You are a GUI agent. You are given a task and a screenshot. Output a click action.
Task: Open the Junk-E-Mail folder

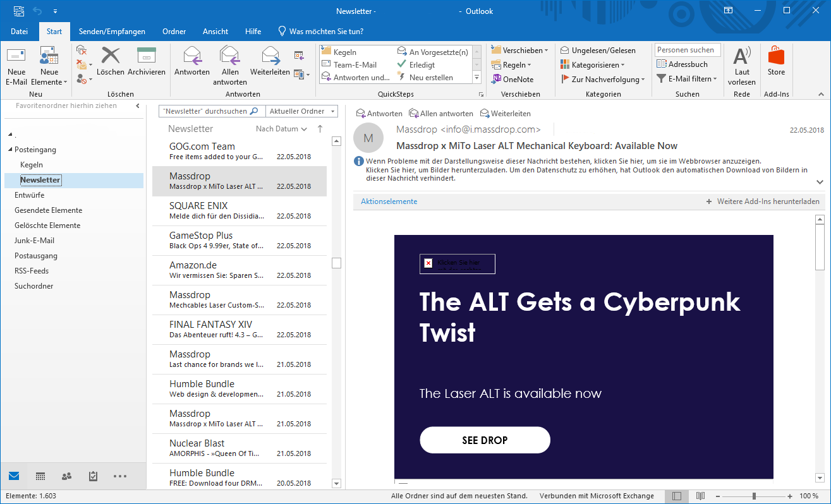click(x=35, y=241)
